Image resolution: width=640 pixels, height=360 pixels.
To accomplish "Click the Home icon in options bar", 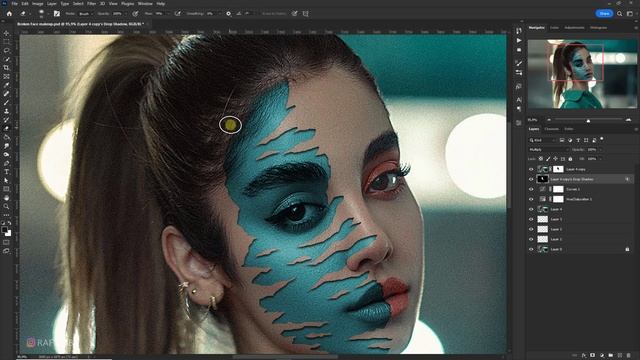I will click(9, 13).
